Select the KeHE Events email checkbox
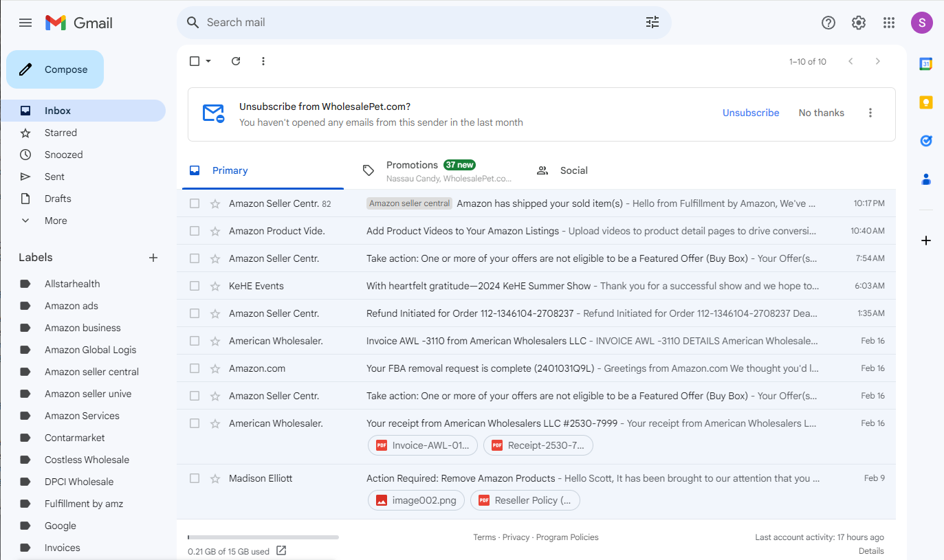 [195, 286]
